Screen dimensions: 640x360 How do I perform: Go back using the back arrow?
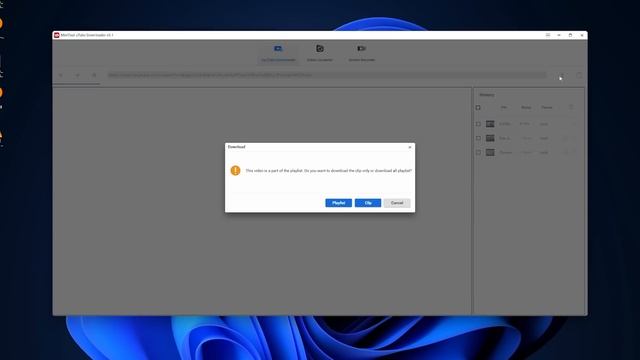tap(61, 75)
